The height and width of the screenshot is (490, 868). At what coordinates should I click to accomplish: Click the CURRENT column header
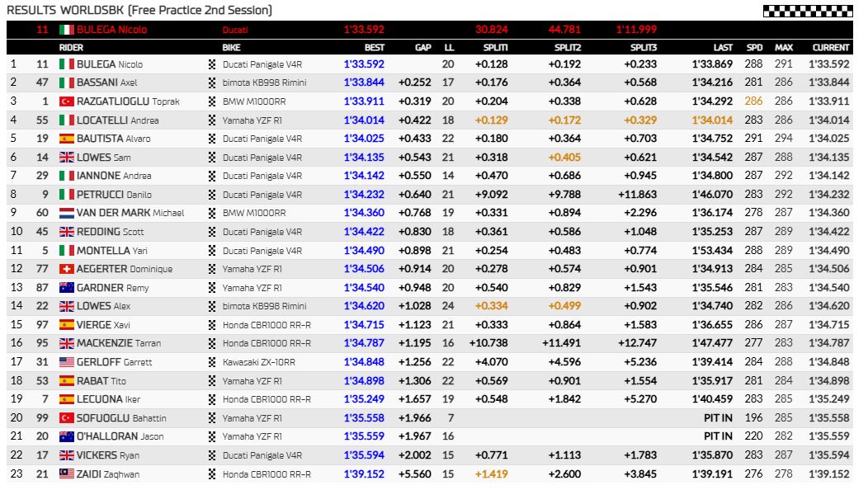coord(830,48)
